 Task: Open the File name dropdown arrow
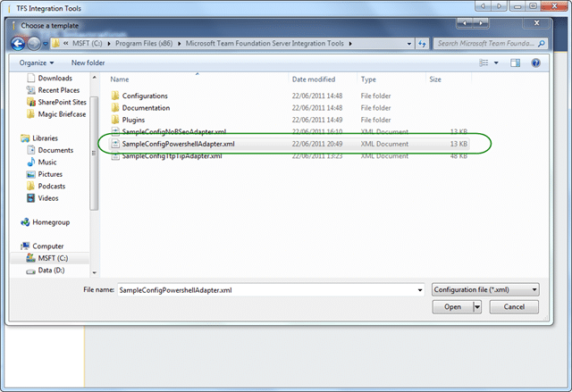(x=420, y=290)
